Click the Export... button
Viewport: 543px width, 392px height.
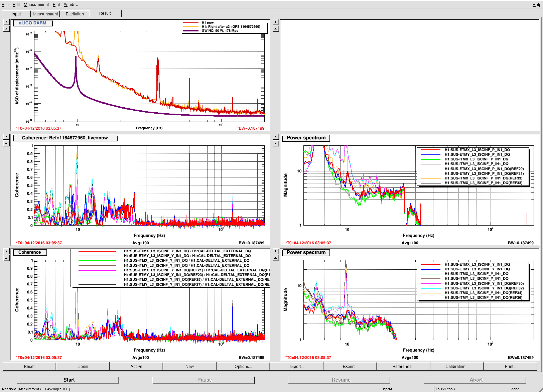pyautogui.click(x=350, y=367)
